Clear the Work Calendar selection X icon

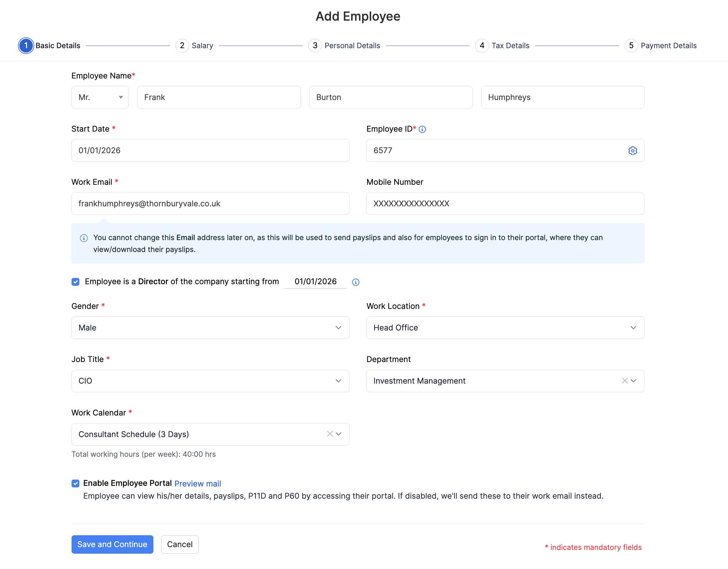329,434
